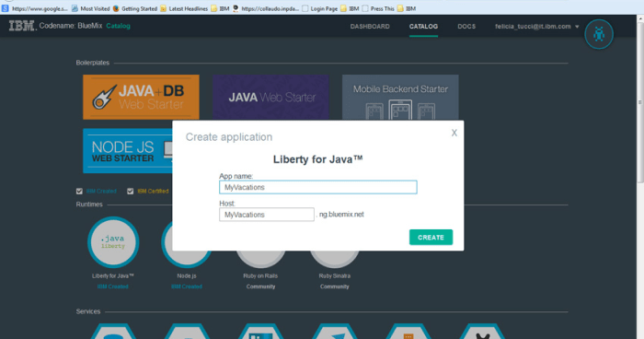This screenshot has width=644, height=339.
Task: Open the Press This bookmark
Action: (x=378, y=8)
